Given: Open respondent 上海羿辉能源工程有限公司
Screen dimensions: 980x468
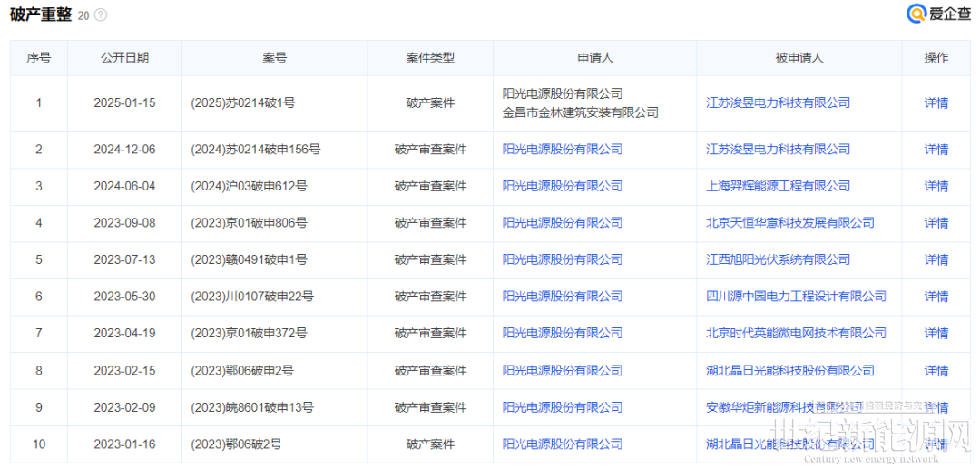Looking at the screenshot, I should (x=778, y=186).
